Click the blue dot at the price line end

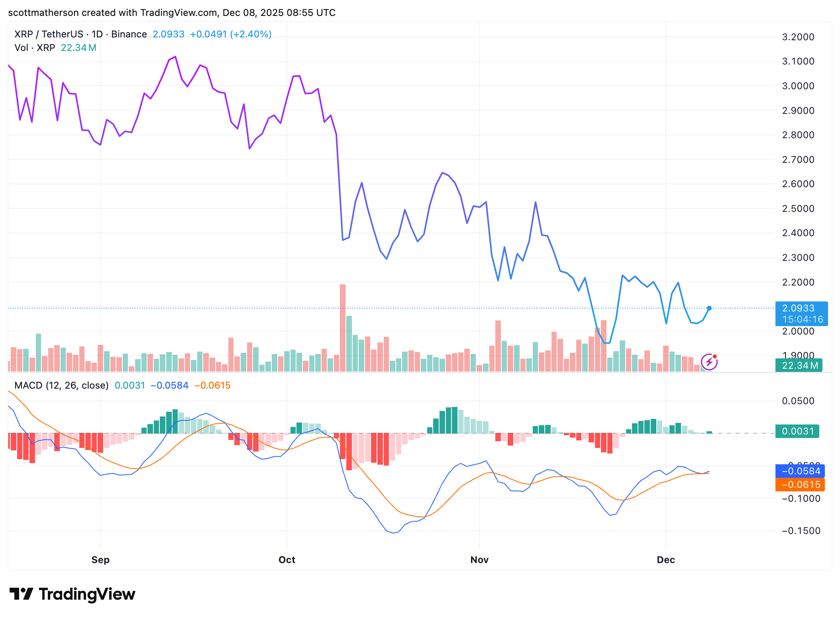(709, 308)
